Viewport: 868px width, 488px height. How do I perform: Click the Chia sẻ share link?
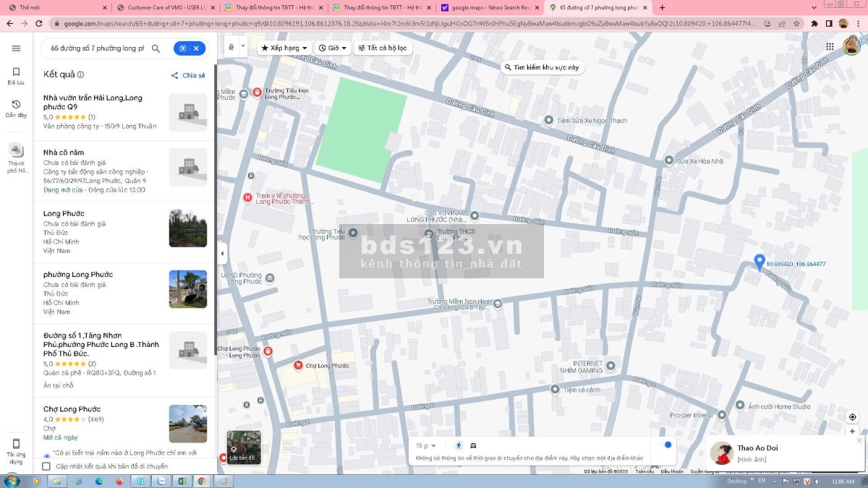click(x=188, y=75)
